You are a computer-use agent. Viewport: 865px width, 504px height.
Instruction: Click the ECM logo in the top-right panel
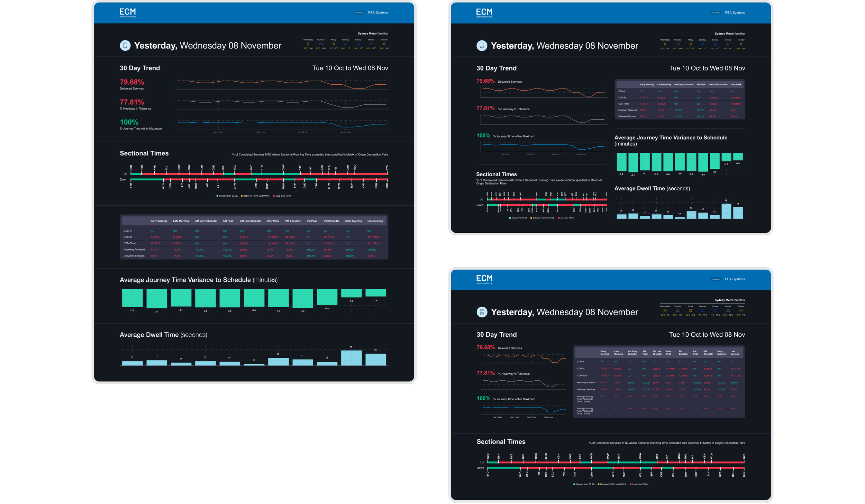point(484,13)
